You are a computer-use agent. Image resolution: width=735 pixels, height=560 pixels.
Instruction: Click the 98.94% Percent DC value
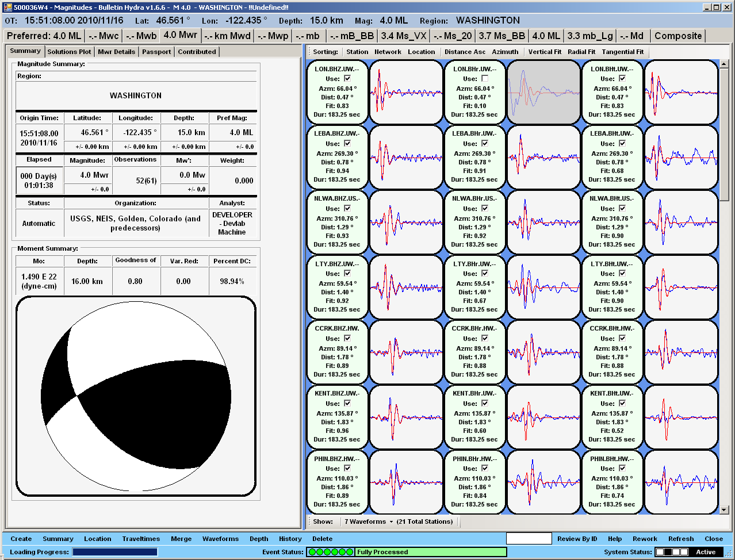tap(232, 281)
